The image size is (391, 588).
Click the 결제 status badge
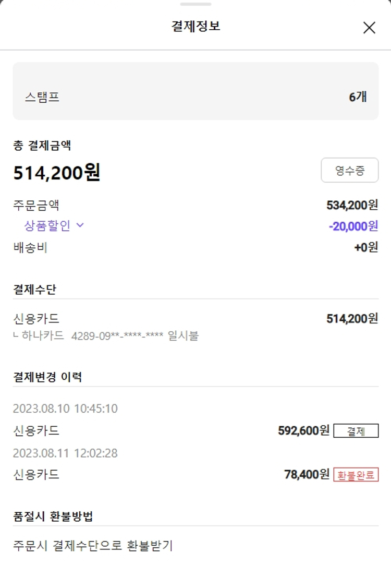pos(356,431)
